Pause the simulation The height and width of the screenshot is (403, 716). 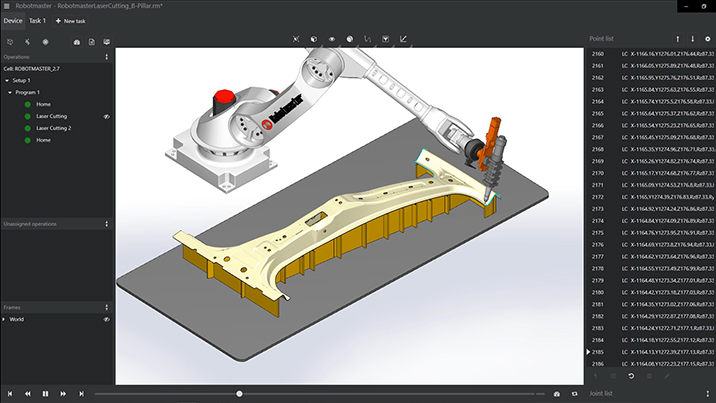45,393
